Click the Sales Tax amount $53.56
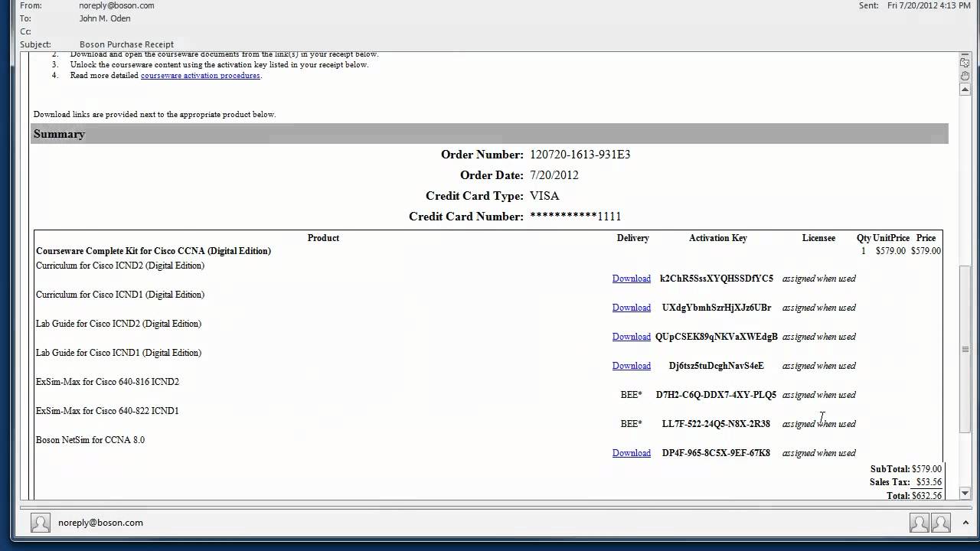This screenshot has width=980, height=551. pyautogui.click(x=929, y=482)
